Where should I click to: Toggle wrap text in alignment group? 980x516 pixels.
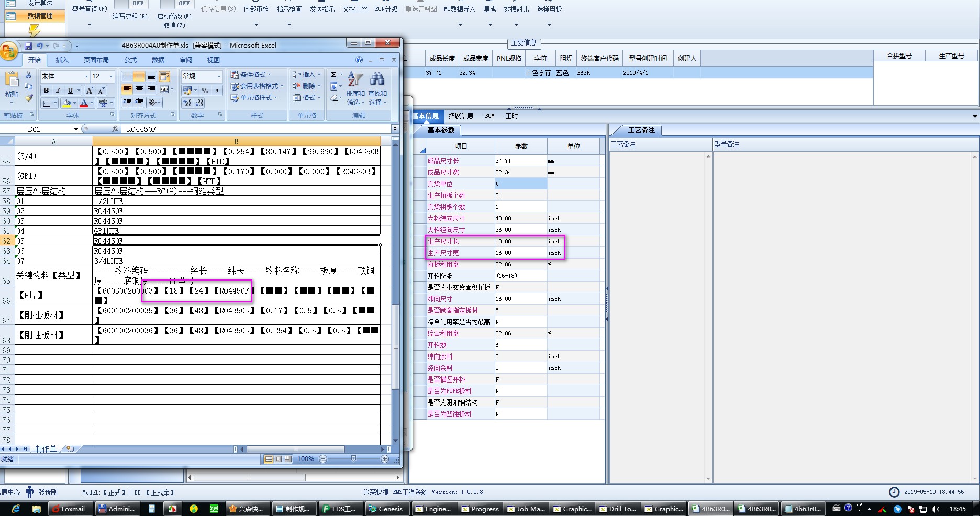tap(164, 77)
